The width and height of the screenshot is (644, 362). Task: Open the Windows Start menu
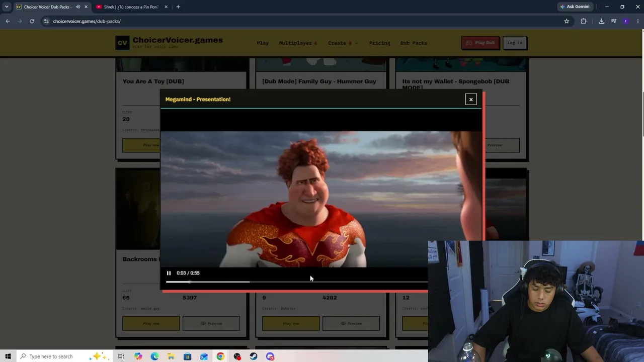click(8, 356)
